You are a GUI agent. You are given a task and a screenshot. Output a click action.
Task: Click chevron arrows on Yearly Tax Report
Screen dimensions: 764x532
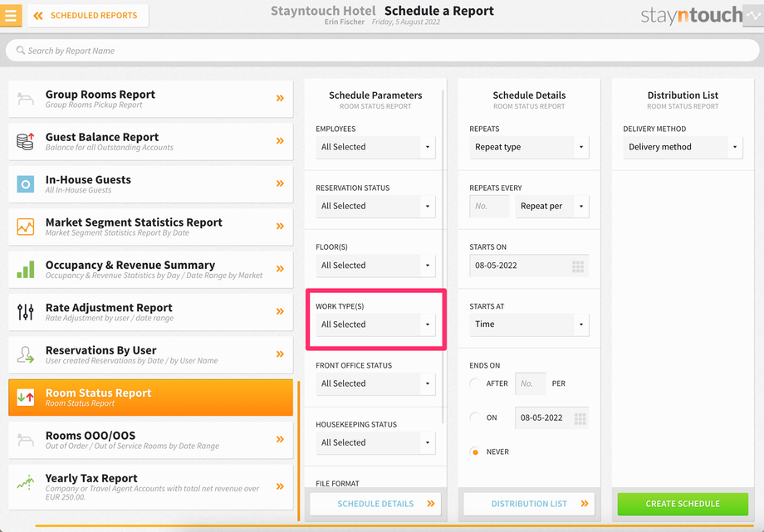[x=280, y=486]
